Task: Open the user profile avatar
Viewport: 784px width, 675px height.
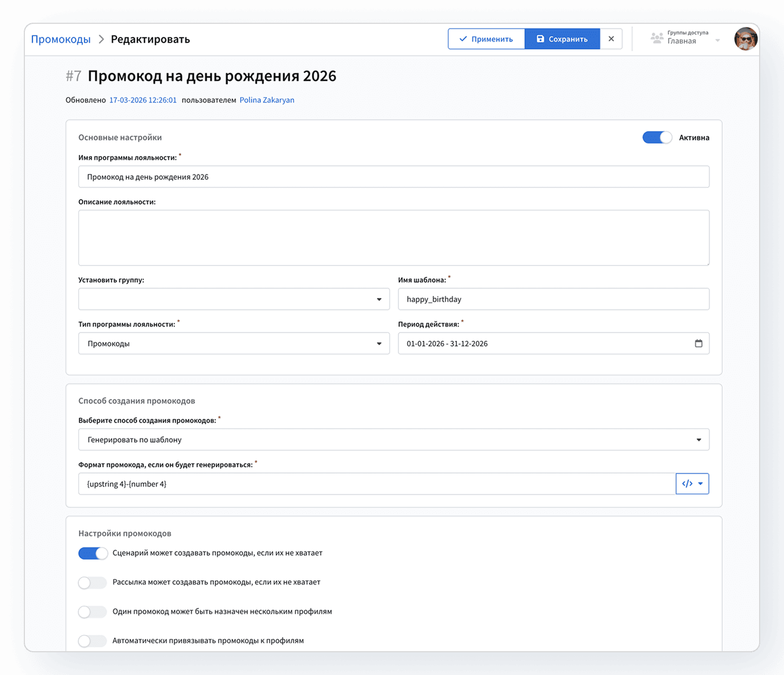Action: point(746,38)
